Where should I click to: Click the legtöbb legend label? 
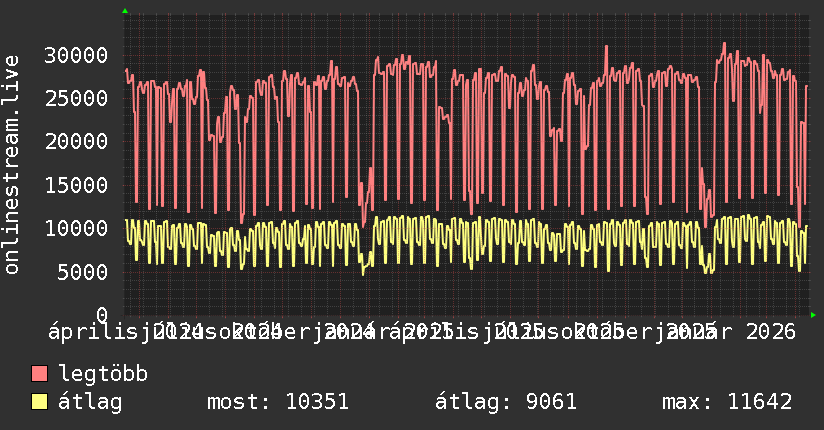[x=103, y=374]
